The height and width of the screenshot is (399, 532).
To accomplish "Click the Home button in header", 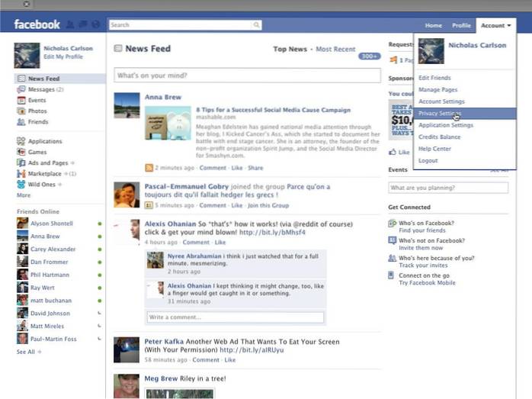I will click(433, 25).
